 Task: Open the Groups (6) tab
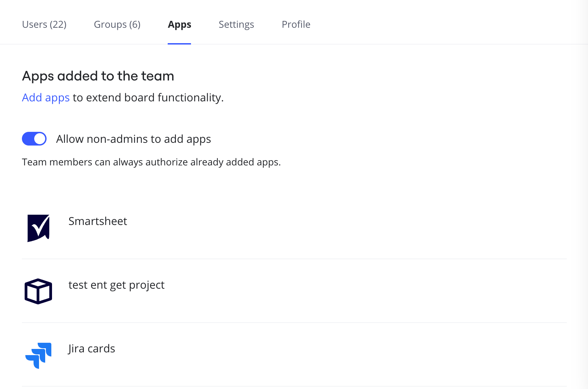pyautogui.click(x=117, y=25)
